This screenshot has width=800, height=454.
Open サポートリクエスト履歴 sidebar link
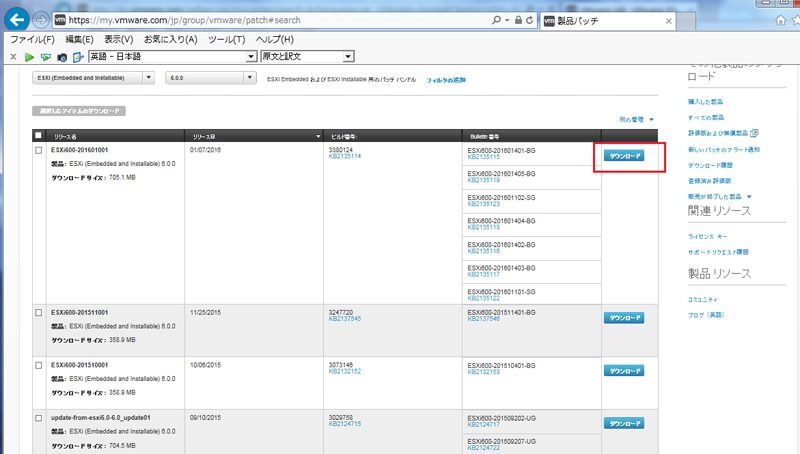[718, 252]
